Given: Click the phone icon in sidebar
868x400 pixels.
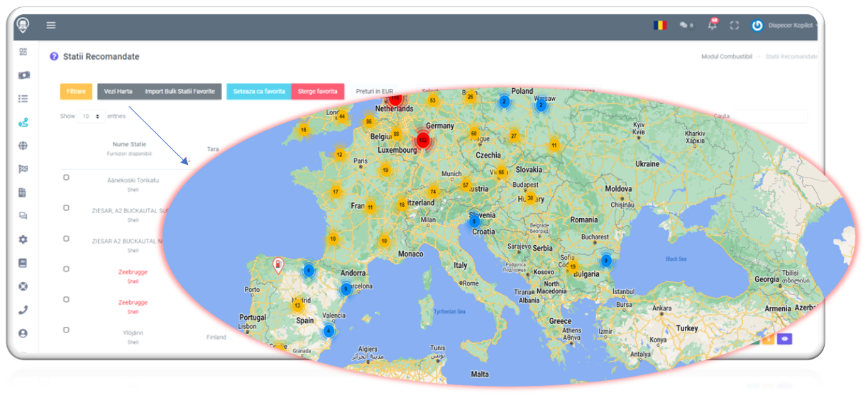Looking at the screenshot, I should [23, 310].
